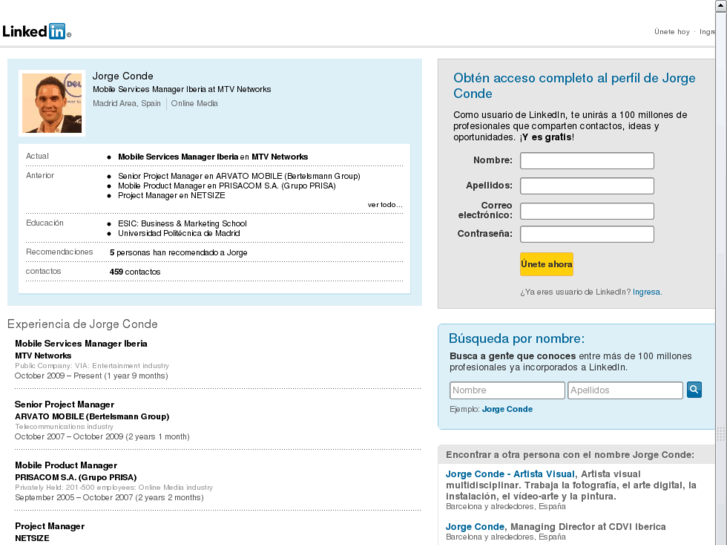The height and width of the screenshot is (545, 727).
Task: Click PRISACOM S.A. (Grupo PRISA) experience company
Action: point(76,477)
